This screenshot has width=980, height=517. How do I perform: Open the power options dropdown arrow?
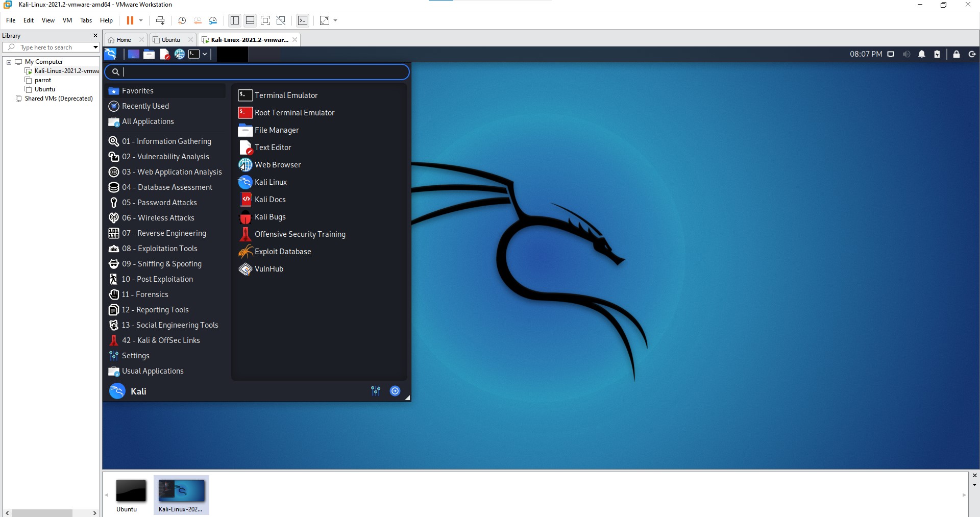pyautogui.click(x=141, y=20)
